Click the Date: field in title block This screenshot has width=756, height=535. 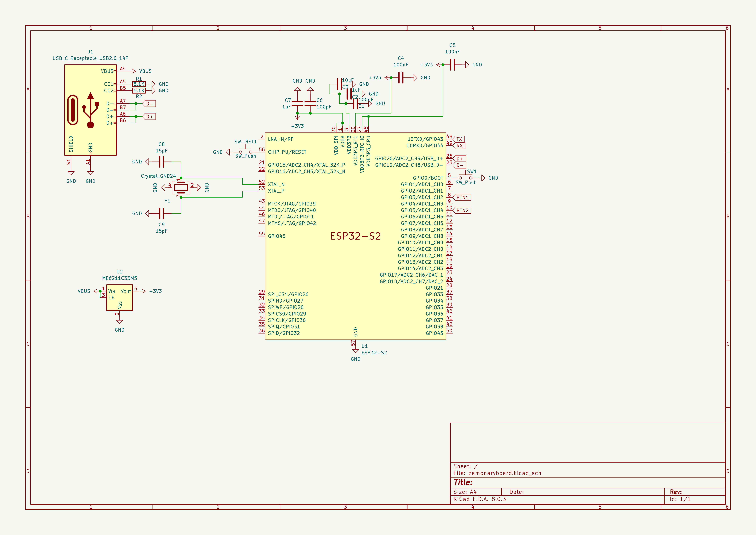pos(517,492)
